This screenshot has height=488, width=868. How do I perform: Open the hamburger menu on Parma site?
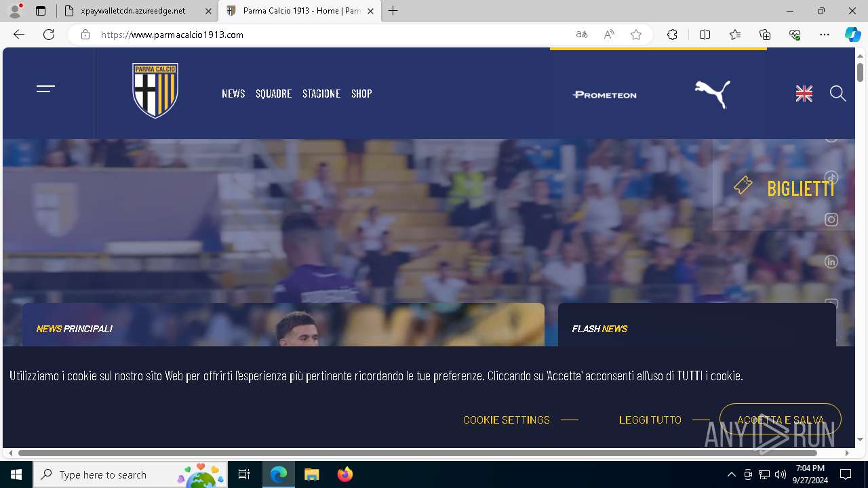coord(45,89)
